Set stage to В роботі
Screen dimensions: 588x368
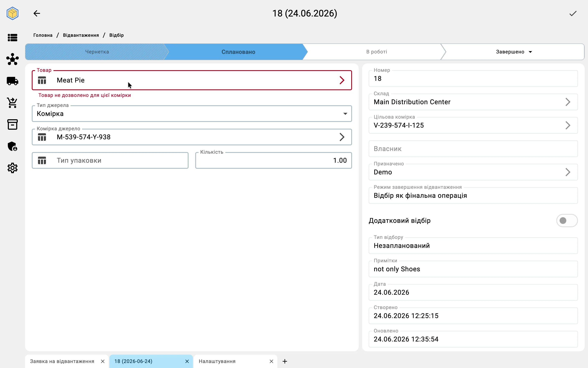click(x=377, y=52)
